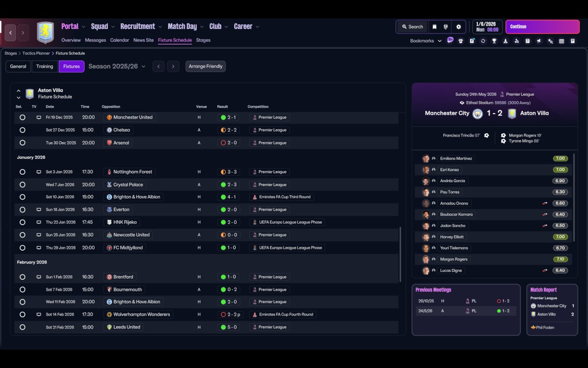Screen dimensions: 588x368
Task: Select the Newcastle United fixture radio button
Action: (22, 235)
